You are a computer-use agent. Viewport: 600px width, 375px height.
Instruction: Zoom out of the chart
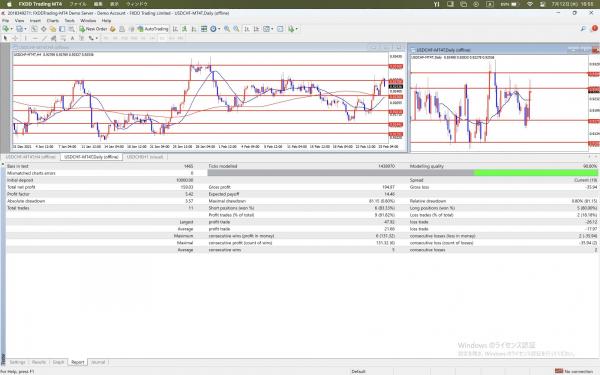pyautogui.click(x=236, y=29)
